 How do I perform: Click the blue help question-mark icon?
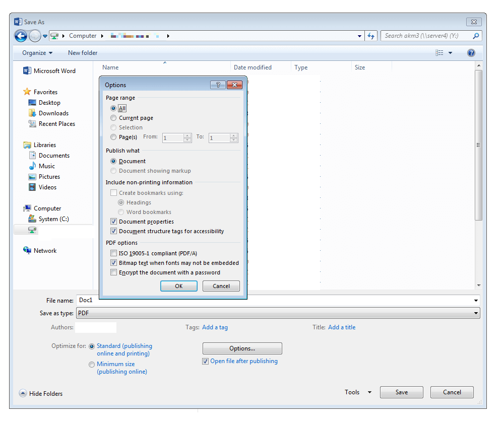471,53
